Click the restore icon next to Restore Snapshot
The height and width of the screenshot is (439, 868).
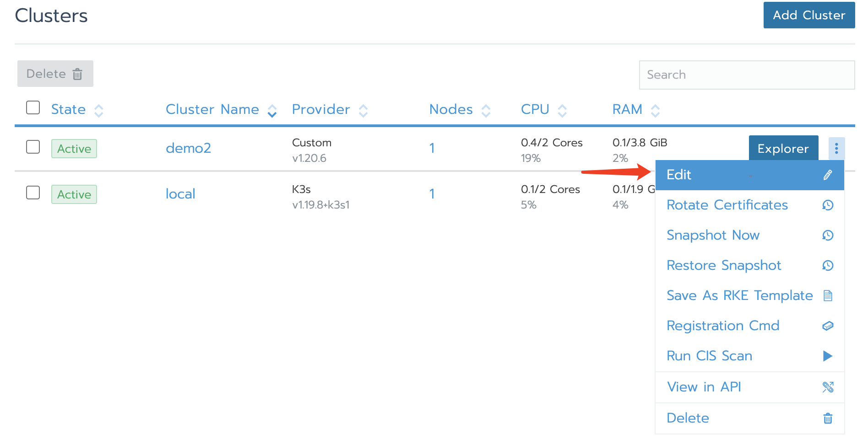click(828, 265)
